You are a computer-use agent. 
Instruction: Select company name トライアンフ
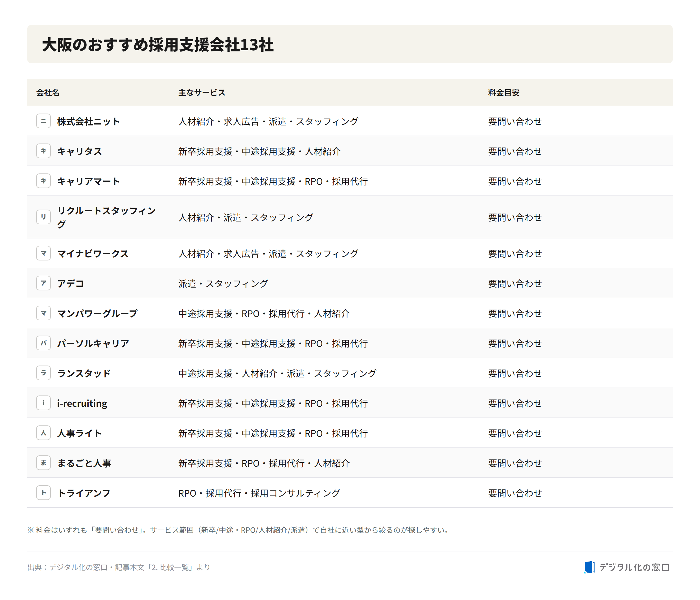tap(84, 493)
